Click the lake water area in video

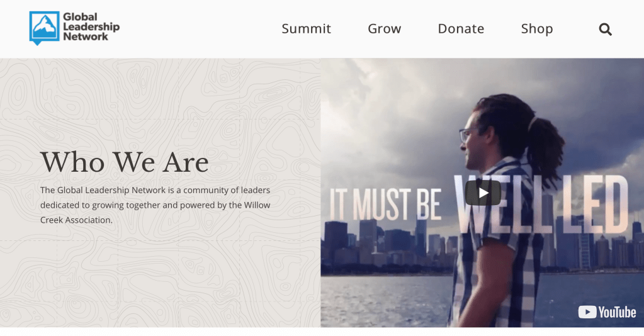(x=386, y=301)
